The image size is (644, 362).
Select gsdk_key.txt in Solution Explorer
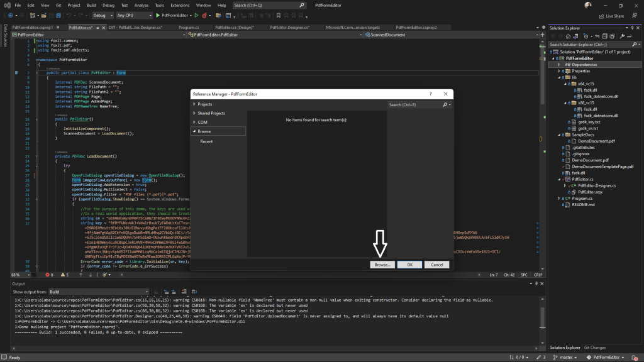click(x=589, y=122)
